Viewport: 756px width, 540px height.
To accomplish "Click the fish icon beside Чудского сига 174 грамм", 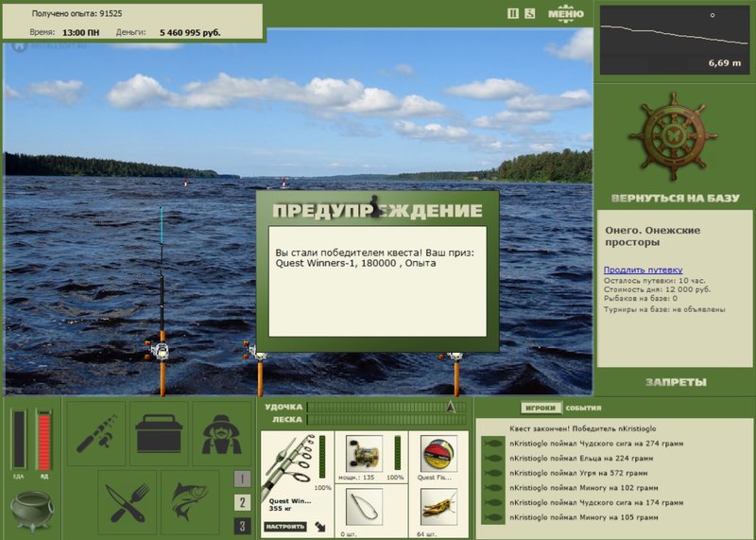I will click(x=493, y=503).
